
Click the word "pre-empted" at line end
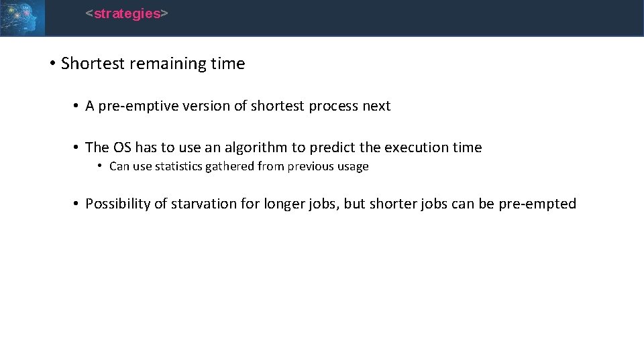click(537, 204)
